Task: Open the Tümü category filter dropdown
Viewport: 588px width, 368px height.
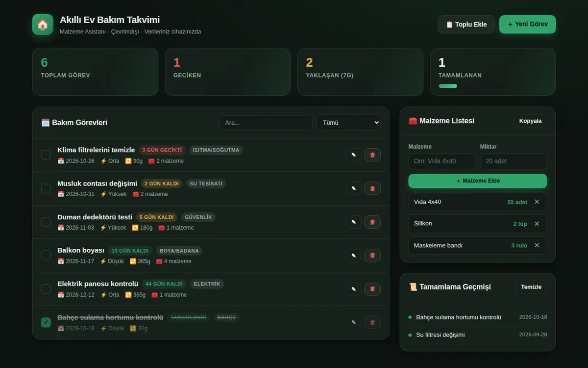Action: [x=348, y=123]
